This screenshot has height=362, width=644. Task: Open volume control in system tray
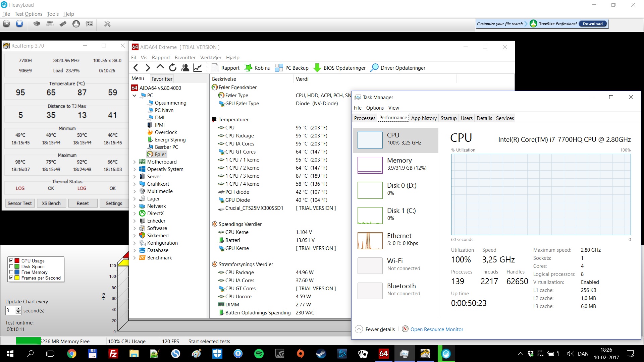[x=570, y=354]
